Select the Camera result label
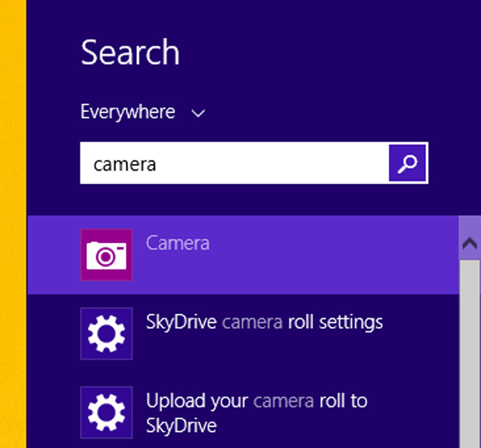Image resolution: width=481 pixels, height=448 pixels. click(x=178, y=243)
